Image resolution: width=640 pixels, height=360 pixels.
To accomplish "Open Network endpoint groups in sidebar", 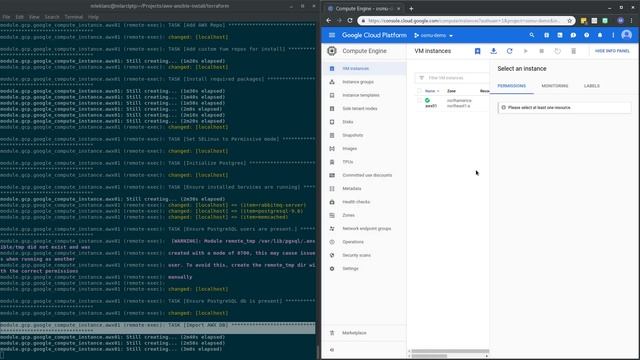I will coord(367,229).
